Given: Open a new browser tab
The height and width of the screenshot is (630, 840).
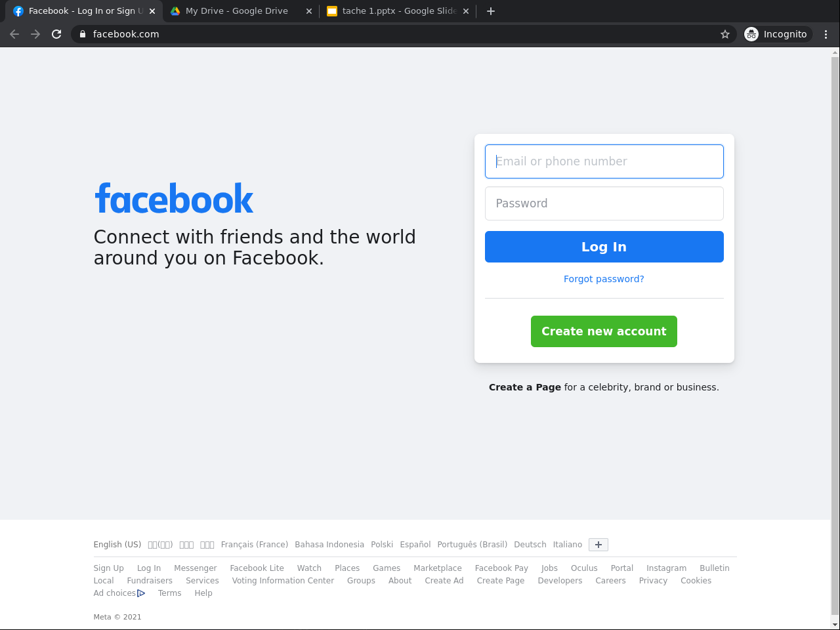Looking at the screenshot, I should pos(491,11).
